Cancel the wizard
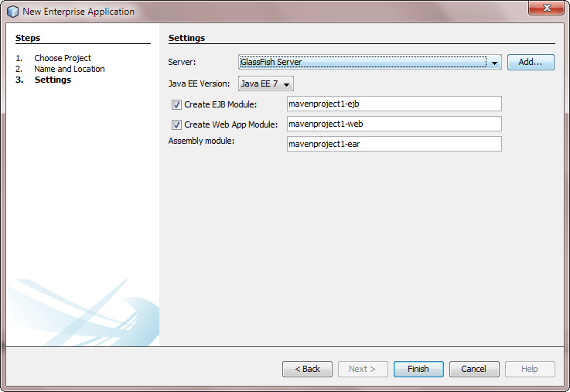 [x=473, y=369]
